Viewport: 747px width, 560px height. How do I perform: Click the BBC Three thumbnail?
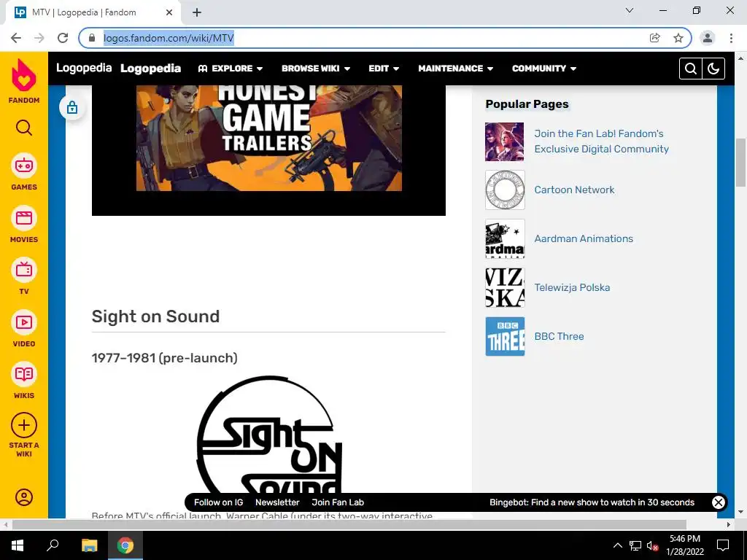(x=505, y=336)
